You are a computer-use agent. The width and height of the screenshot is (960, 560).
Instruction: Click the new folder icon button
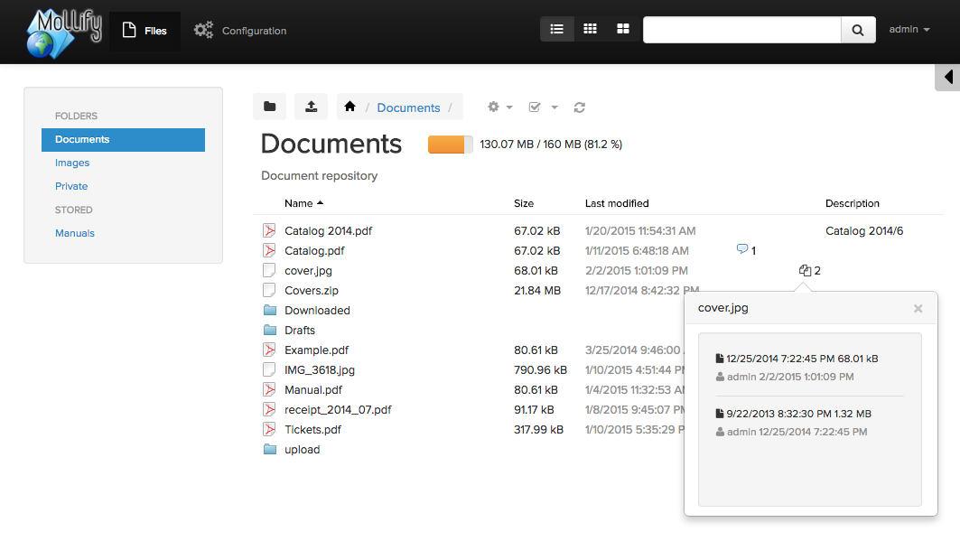tap(269, 107)
